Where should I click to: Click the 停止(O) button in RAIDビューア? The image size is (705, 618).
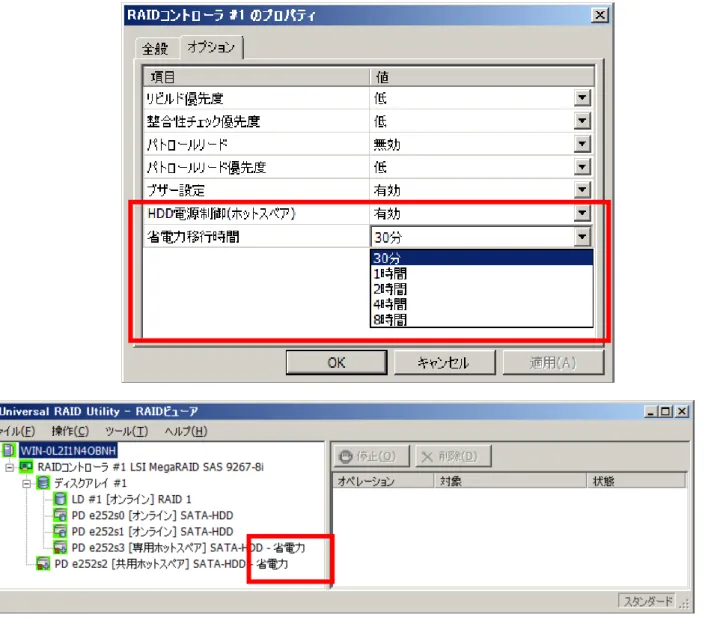click(371, 456)
